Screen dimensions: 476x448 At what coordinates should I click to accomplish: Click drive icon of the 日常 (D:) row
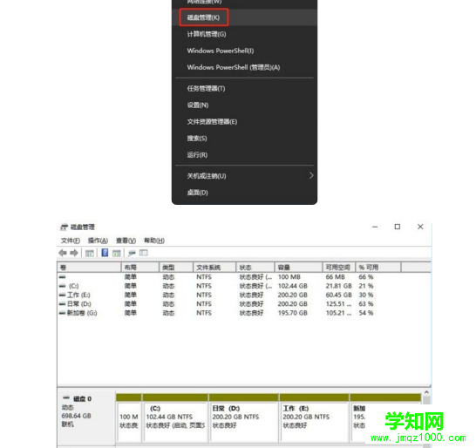(62, 304)
